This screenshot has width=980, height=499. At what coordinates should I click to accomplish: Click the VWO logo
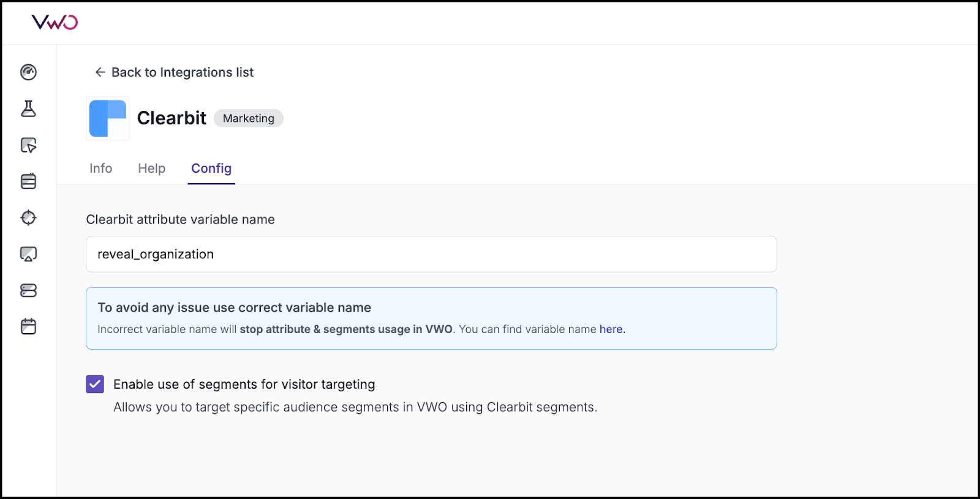[55, 23]
